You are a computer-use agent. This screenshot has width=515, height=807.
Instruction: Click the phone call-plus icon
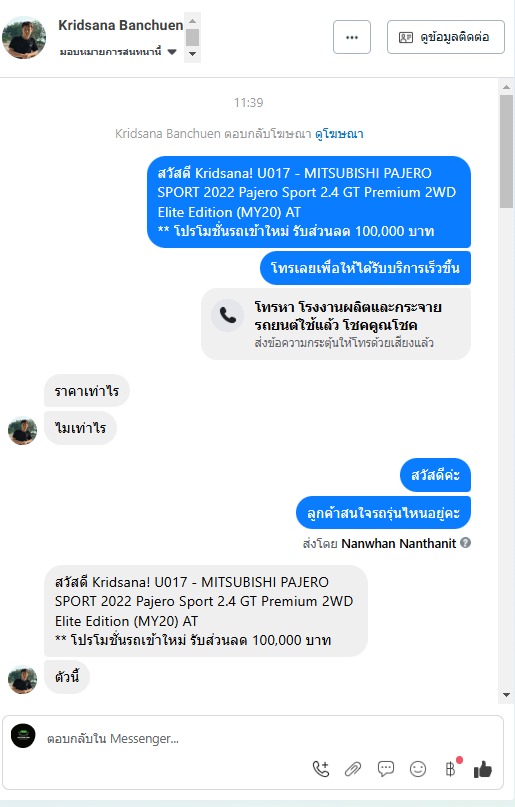click(321, 769)
